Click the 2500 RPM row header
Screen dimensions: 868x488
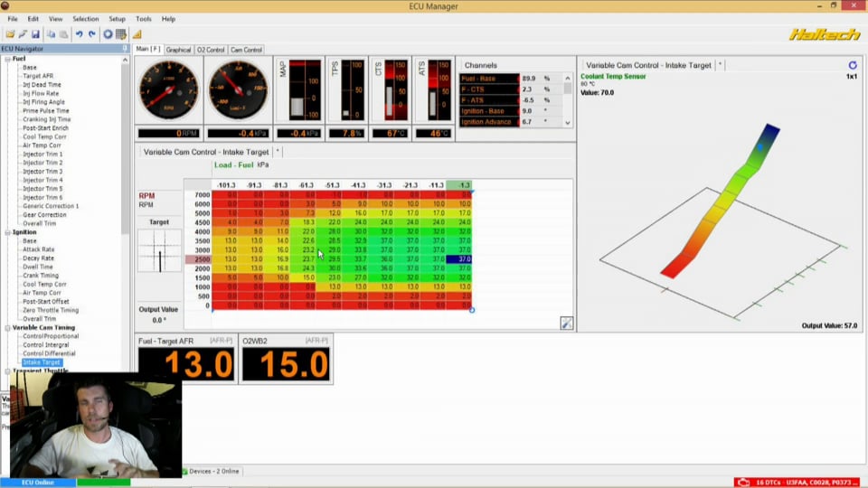pyautogui.click(x=198, y=259)
